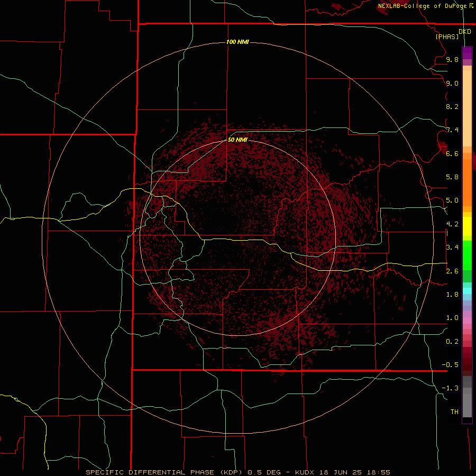
Task: Click the 8.2 scale value
Action: [x=452, y=106]
